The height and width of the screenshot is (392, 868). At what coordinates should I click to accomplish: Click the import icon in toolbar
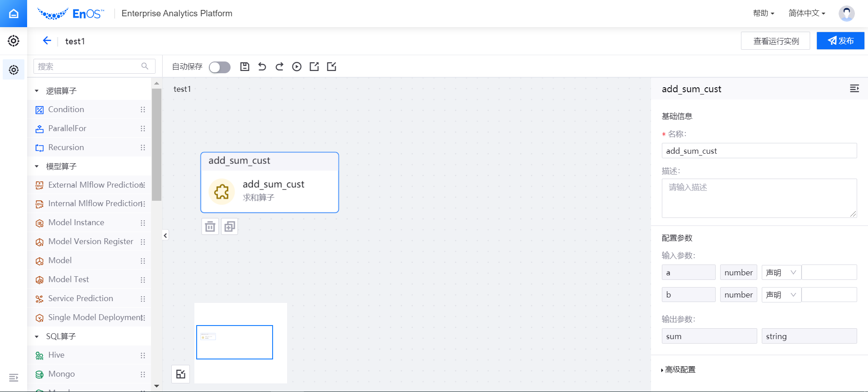(x=331, y=67)
